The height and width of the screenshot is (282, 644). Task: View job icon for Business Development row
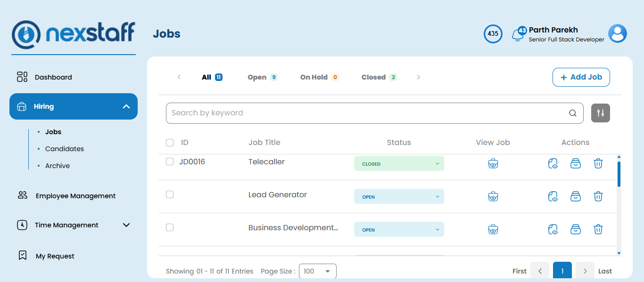tap(493, 229)
